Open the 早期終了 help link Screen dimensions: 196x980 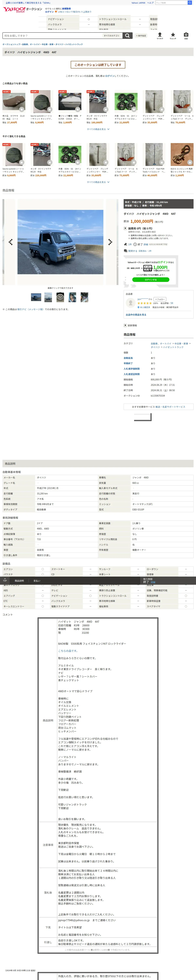(x=128, y=363)
